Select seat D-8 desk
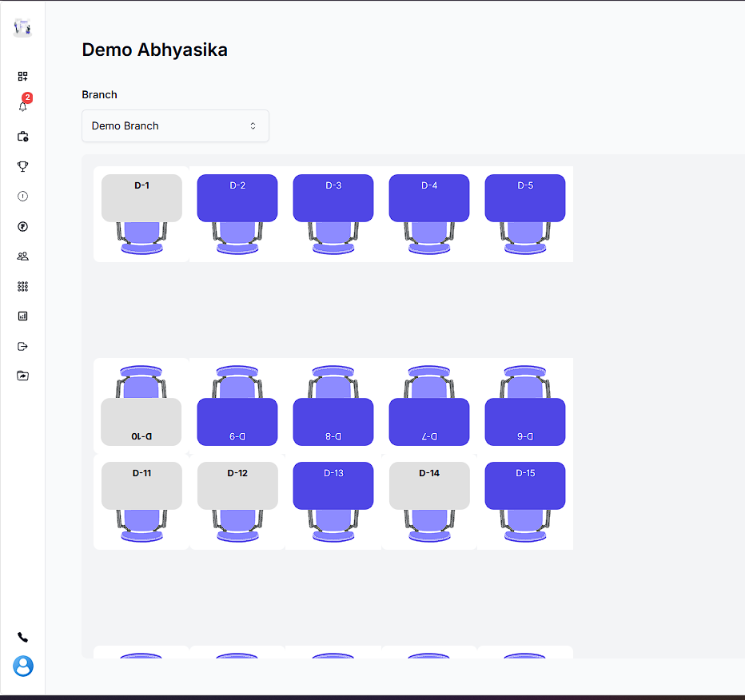The width and height of the screenshot is (745, 700). tap(333, 422)
